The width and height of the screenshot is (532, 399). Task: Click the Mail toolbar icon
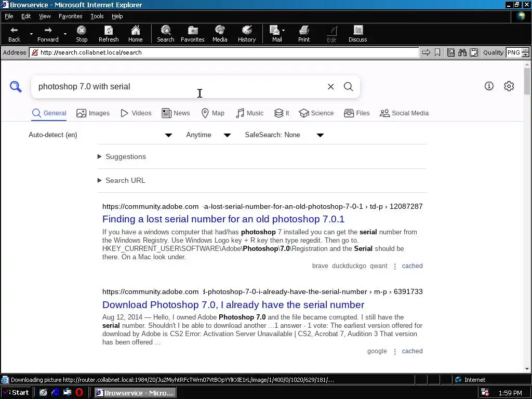coord(275,34)
